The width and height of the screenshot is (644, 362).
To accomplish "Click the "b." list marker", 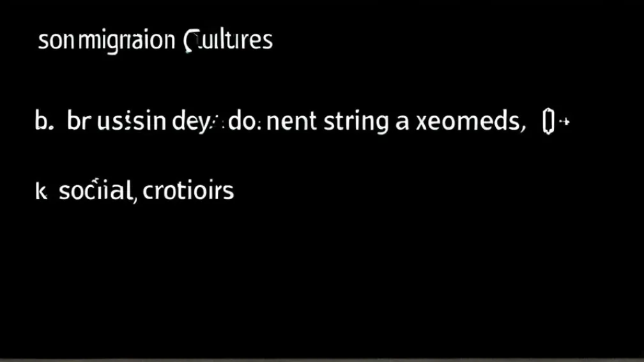I will pyautogui.click(x=43, y=121).
